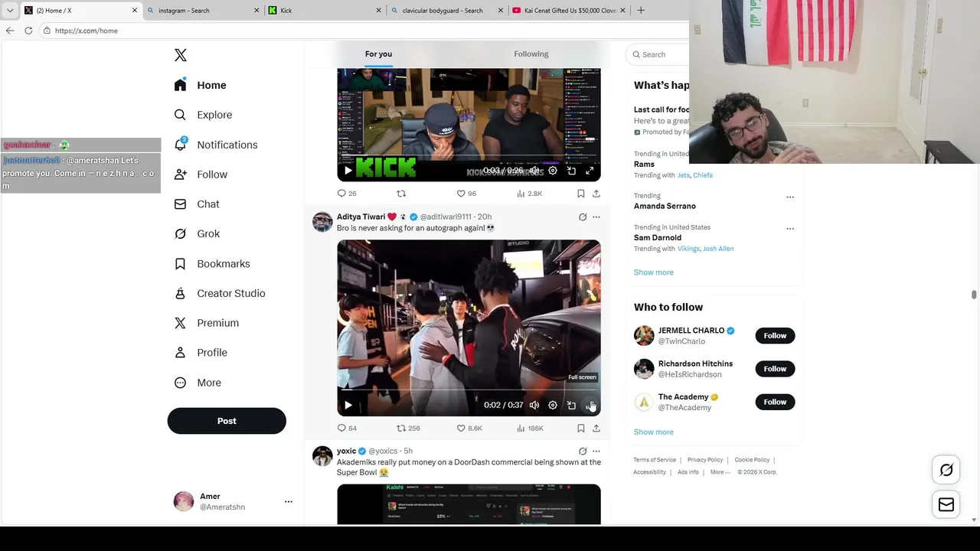Share the top Kick video post

596,194
